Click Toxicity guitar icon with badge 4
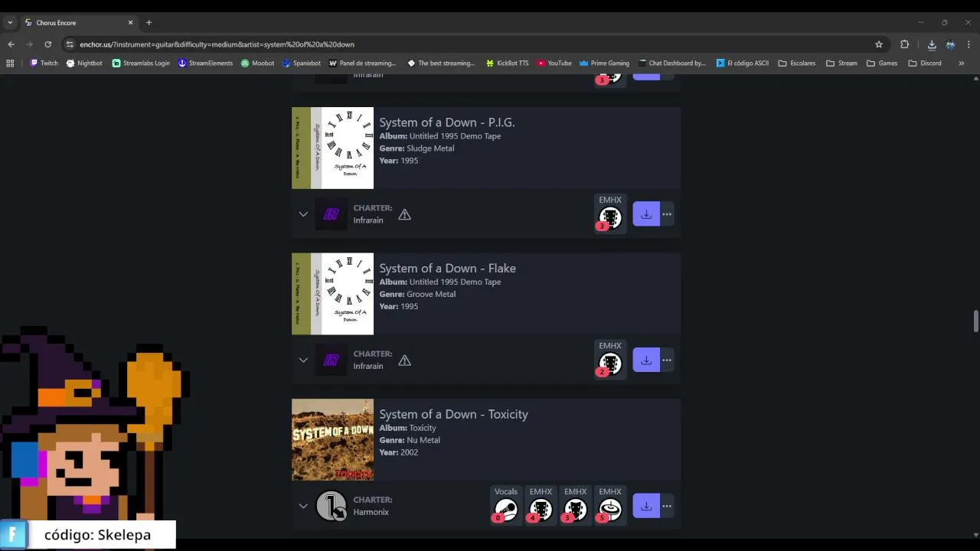Image resolution: width=980 pixels, height=551 pixels. pos(541,509)
